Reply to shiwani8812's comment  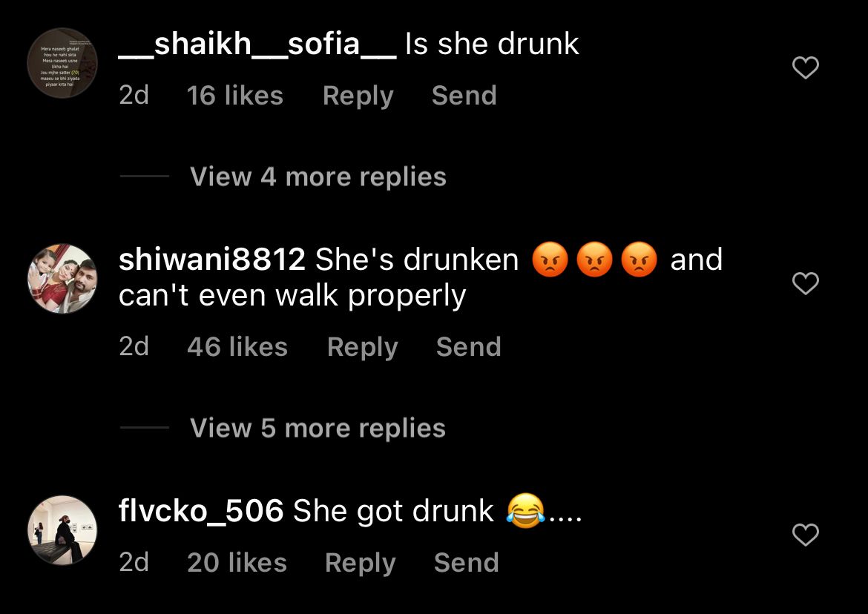click(x=363, y=347)
